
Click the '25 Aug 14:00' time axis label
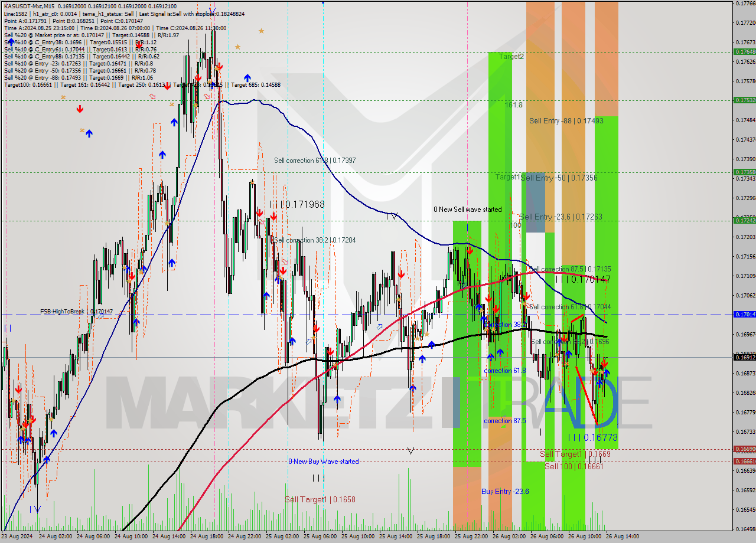click(x=395, y=537)
